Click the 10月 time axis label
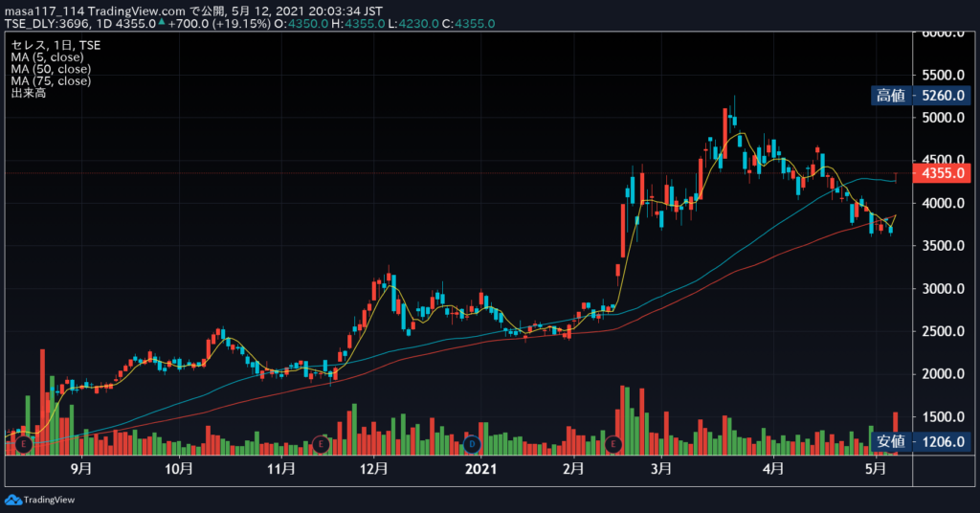This screenshot has height=513, width=980. pos(179,469)
